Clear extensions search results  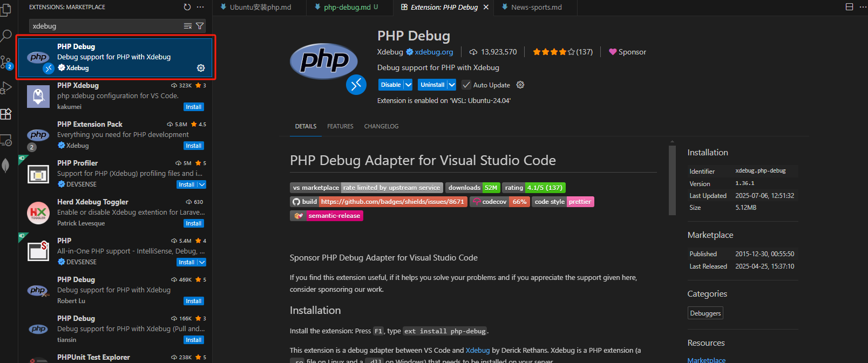[188, 26]
